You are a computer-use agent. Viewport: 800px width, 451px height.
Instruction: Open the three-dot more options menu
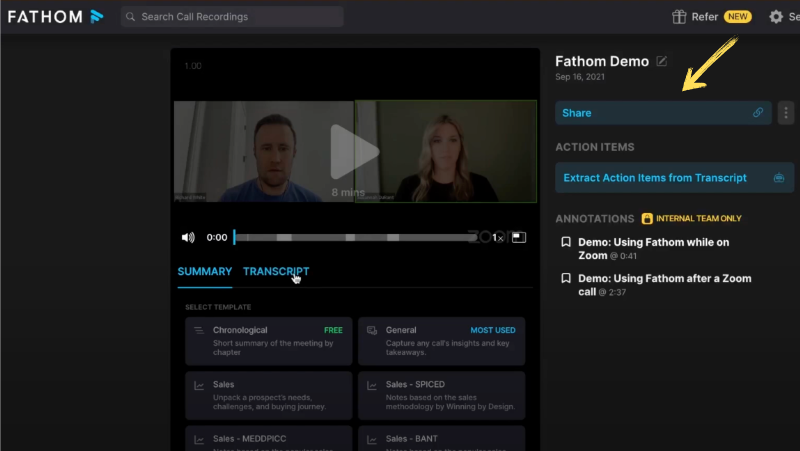point(786,113)
